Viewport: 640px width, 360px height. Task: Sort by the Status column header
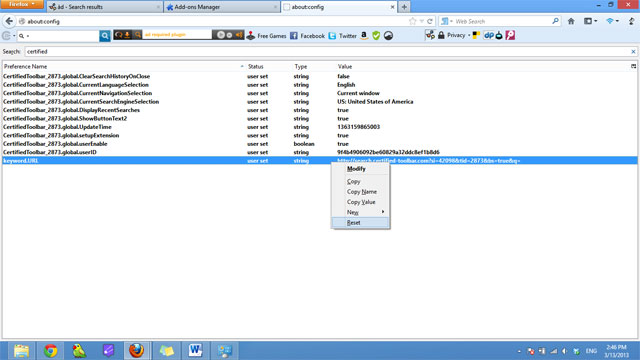click(269, 66)
